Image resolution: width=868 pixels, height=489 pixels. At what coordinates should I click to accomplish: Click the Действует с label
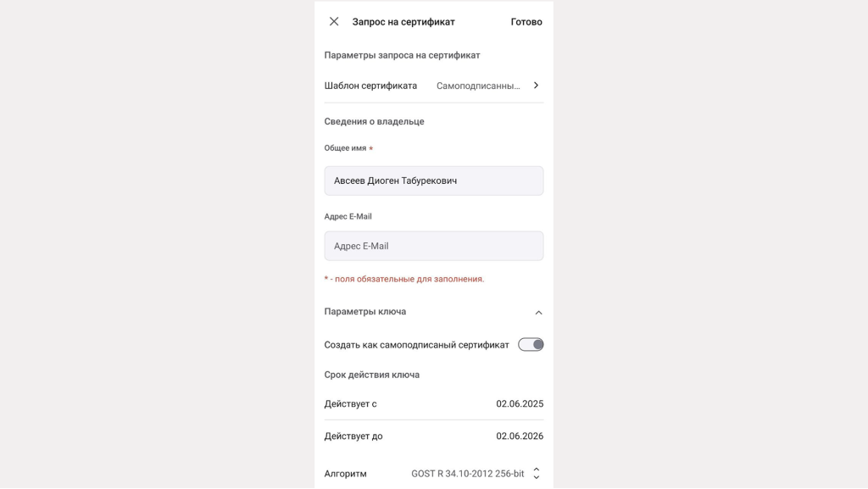[350, 403]
